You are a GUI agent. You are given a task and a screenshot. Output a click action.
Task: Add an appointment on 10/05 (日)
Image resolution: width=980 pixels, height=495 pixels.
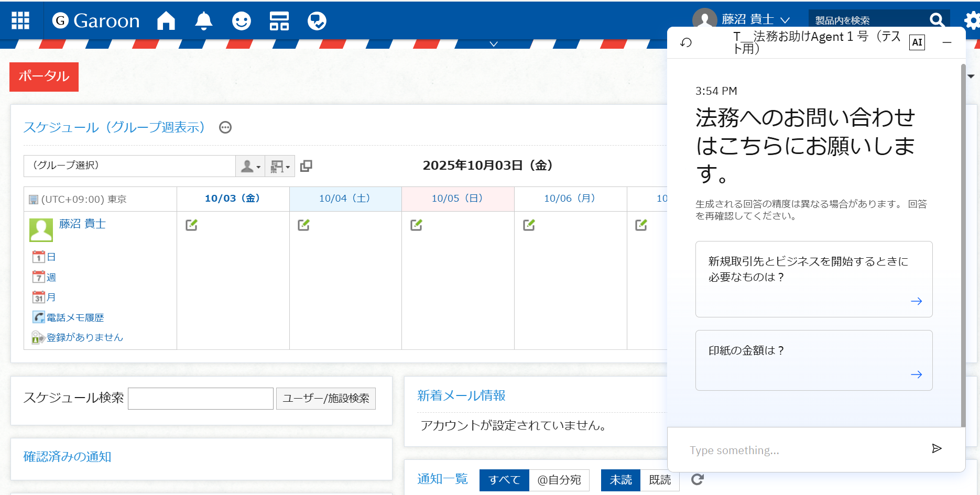pyautogui.click(x=417, y=225)
